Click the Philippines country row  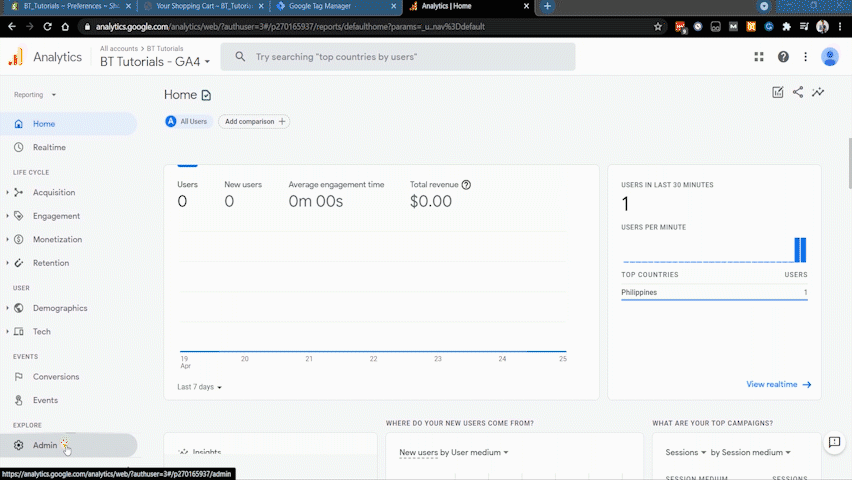coord(714,292)
